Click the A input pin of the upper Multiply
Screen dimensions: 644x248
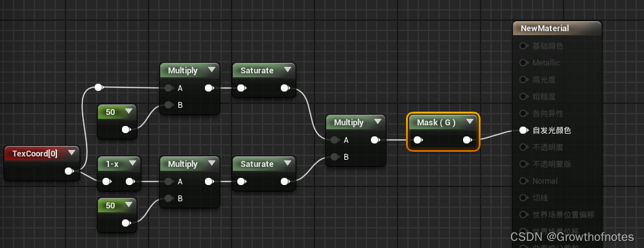(169, 88)
